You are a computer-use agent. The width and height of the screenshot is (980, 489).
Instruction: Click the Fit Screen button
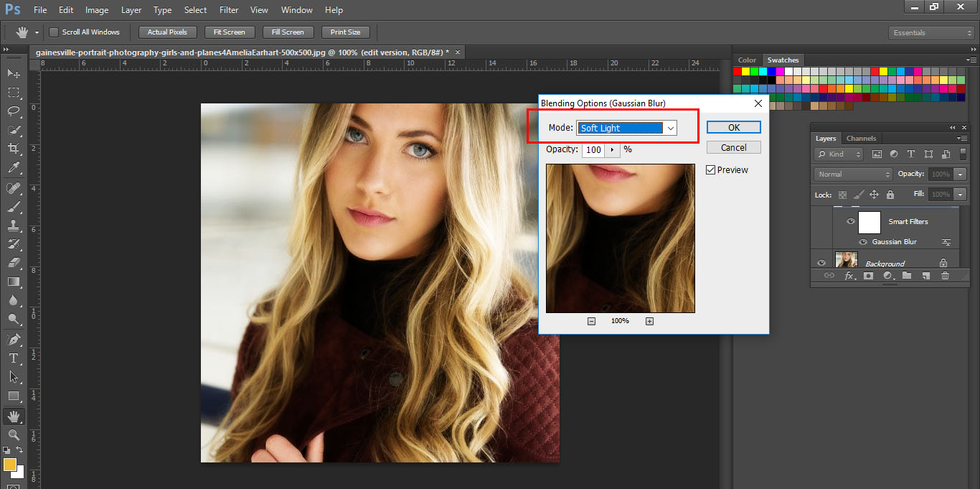coord(229,32)
